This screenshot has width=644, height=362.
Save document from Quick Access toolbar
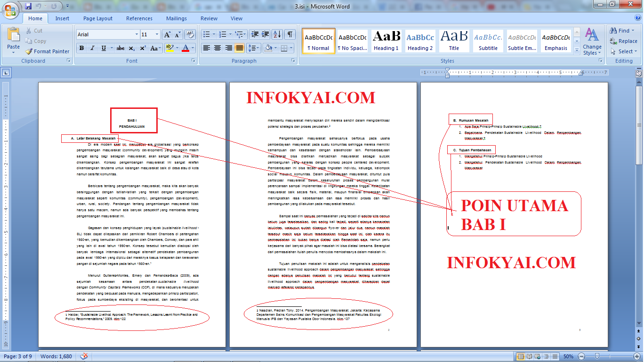tap(28, 6)
